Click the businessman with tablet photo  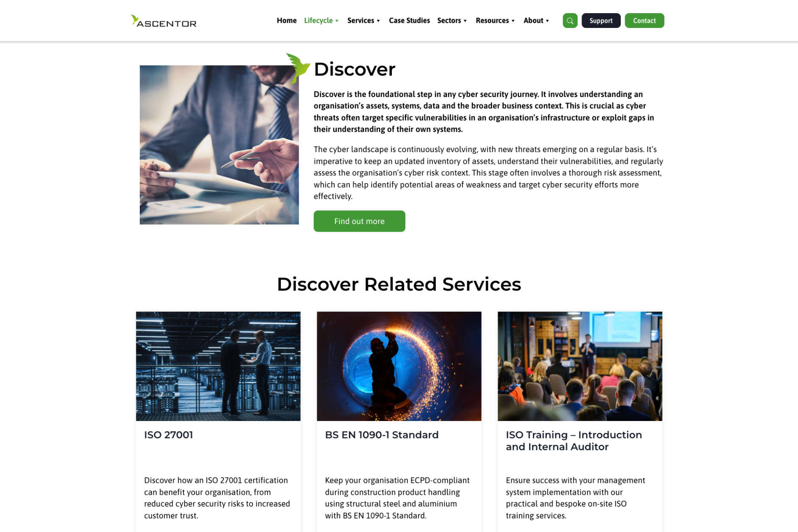[219, 145]
